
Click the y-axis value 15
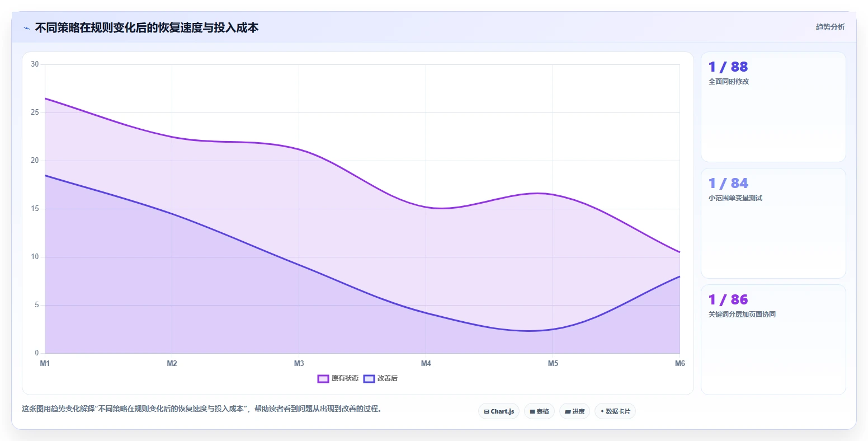35,209
